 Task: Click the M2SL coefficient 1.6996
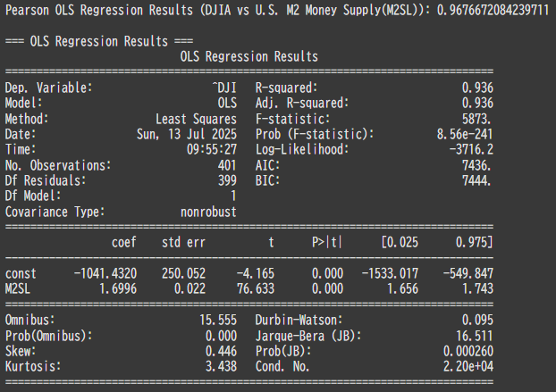pos(118,289)
